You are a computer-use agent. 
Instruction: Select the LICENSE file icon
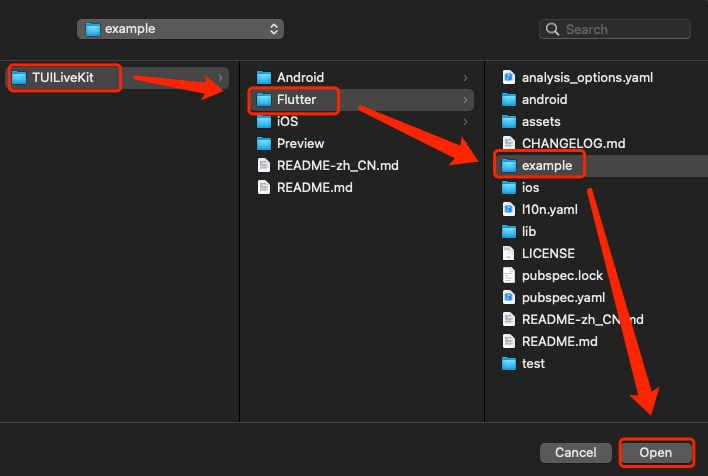pos(509,253)
